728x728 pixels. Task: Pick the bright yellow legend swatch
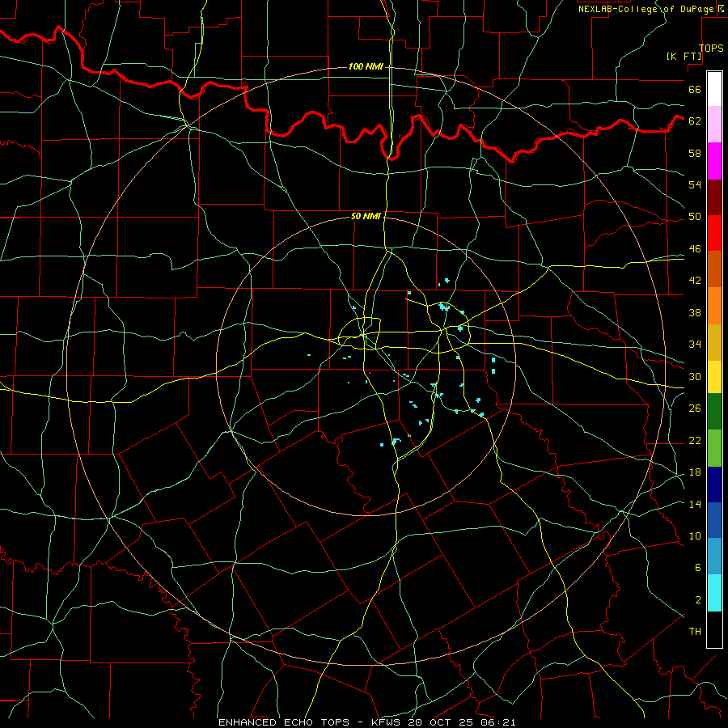pyautogui.click(x=714, y=376)
